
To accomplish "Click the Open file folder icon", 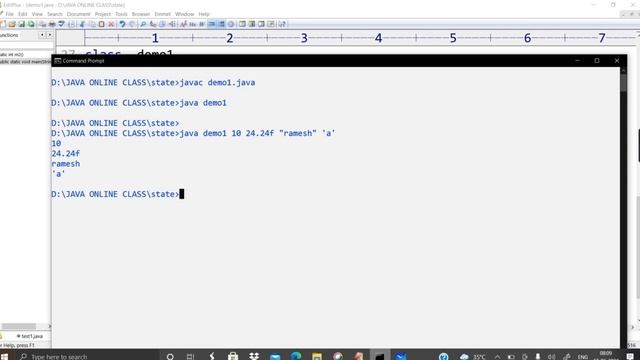I will (x=12, y=24).
